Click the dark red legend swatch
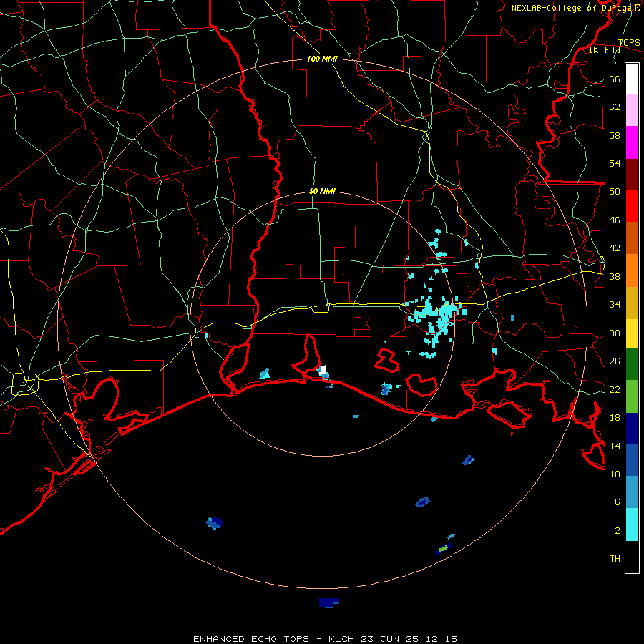Image resolution: width=644 pixels, height=644 pixels. [x=632, y=175]
